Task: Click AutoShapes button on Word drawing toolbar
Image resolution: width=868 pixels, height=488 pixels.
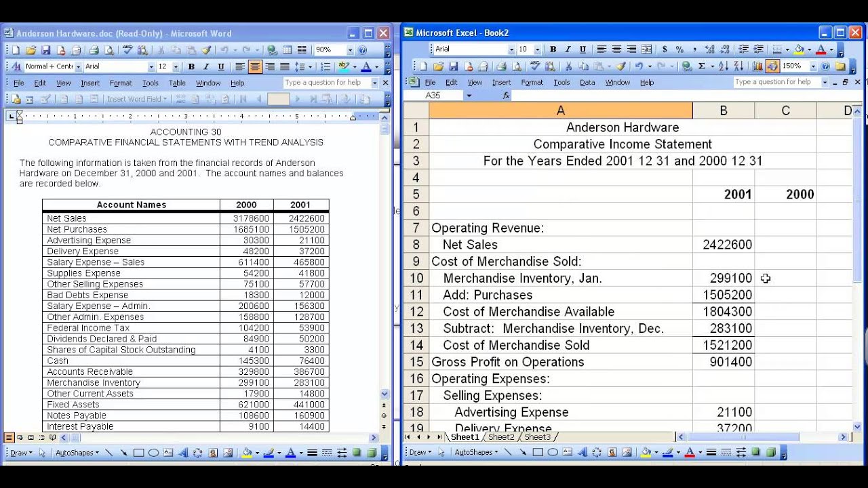Action: (x=77, y=453)
